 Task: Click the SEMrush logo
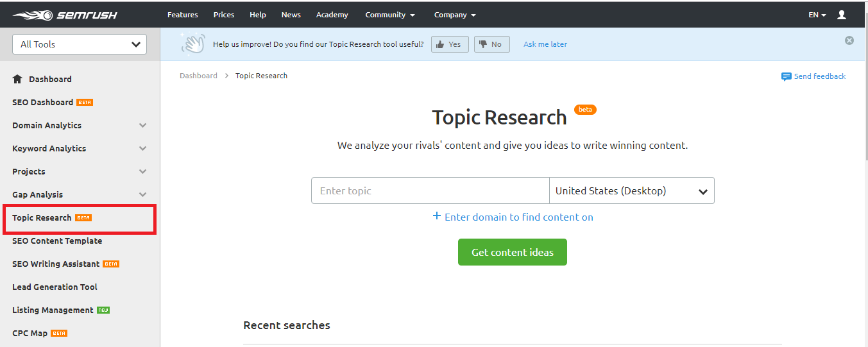64,15
